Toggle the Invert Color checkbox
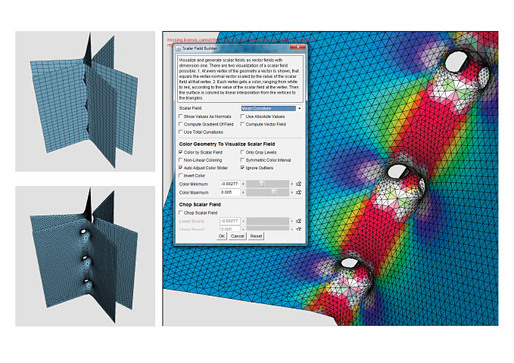This screenshot has width=514, height=363. tap(181, 175)
